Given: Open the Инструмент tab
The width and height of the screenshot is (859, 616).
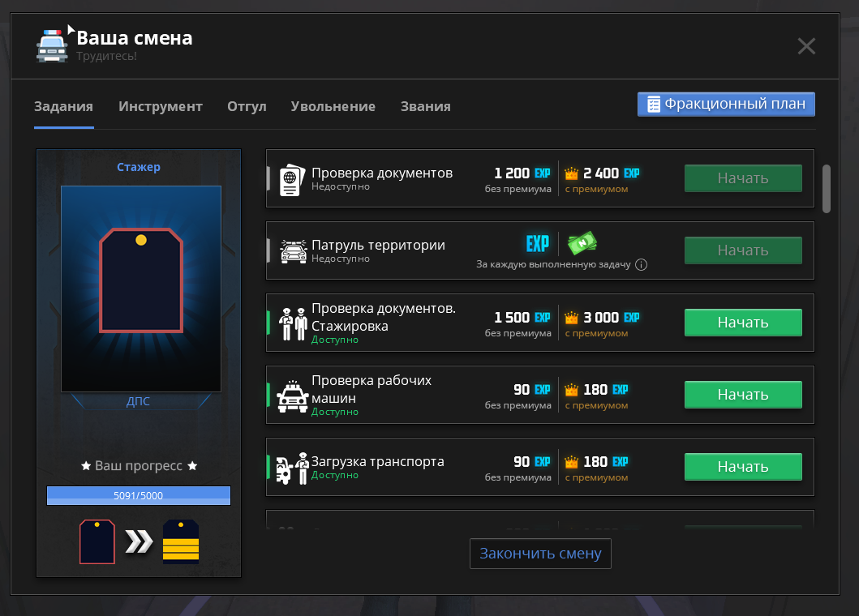Looking at the screenshot, I should click(x=161, y=106).
